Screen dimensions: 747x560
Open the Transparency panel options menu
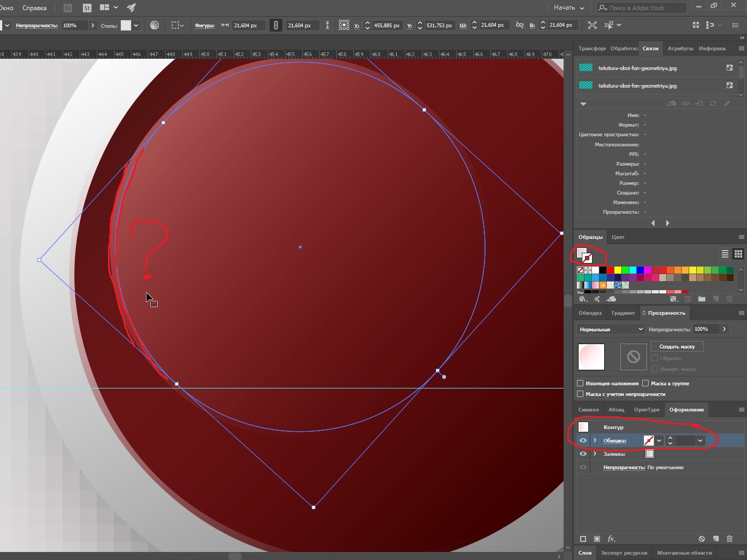pyautogui.click(x=741, y=313)
